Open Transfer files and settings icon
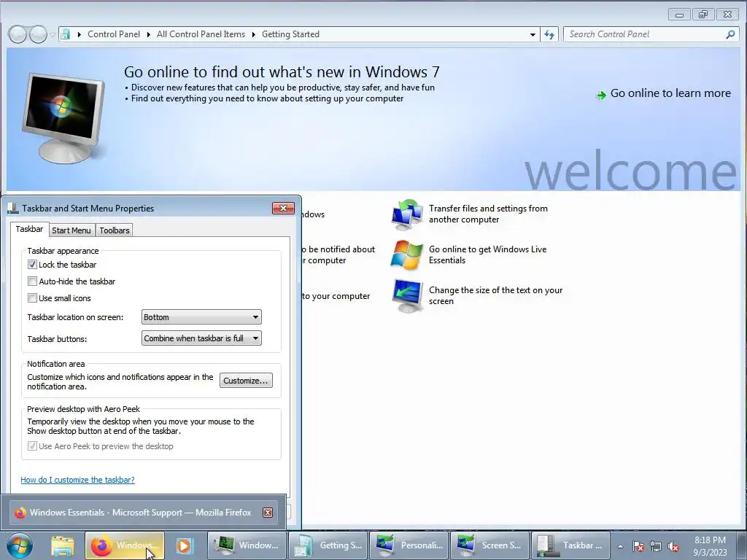This screenshot has height=560, width=747. [407, 215]
